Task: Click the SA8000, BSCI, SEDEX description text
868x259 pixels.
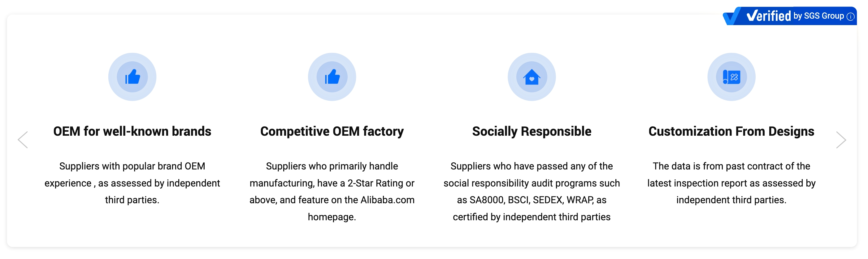Action: 532,191
